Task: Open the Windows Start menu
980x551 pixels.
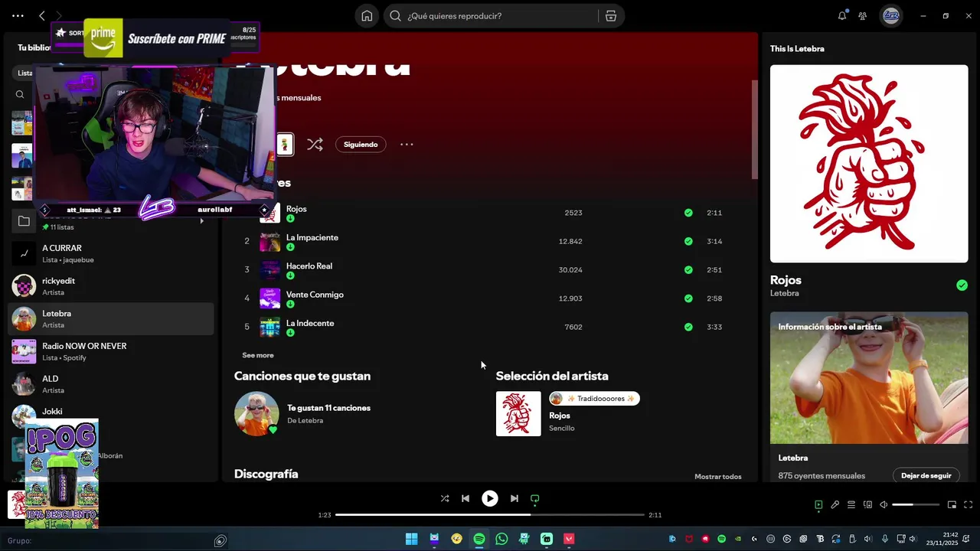Action: click(x=411, y=539)
